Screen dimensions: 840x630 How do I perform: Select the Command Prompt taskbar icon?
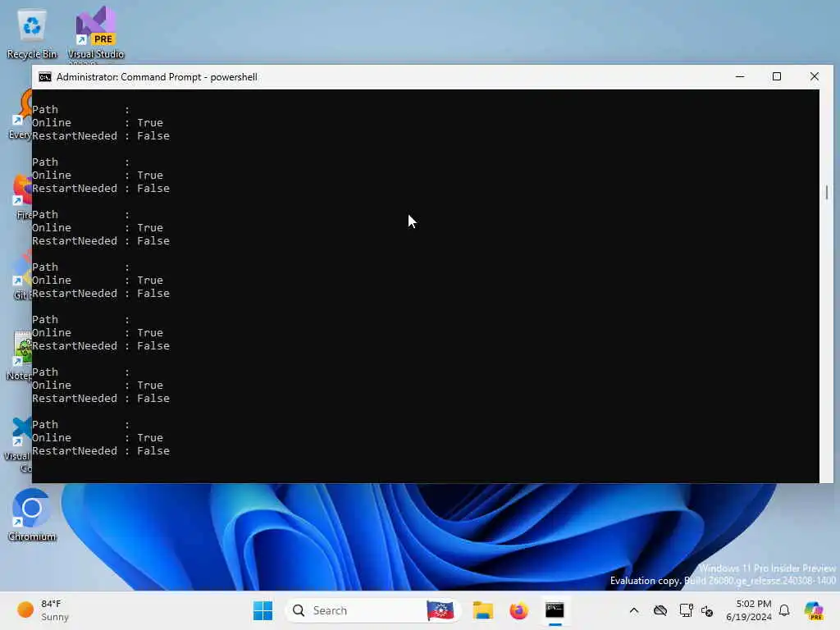(555, 610)
